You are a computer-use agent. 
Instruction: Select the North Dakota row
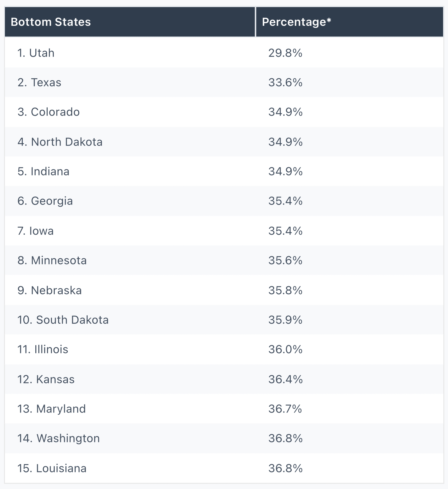click(x=224, y=142)
